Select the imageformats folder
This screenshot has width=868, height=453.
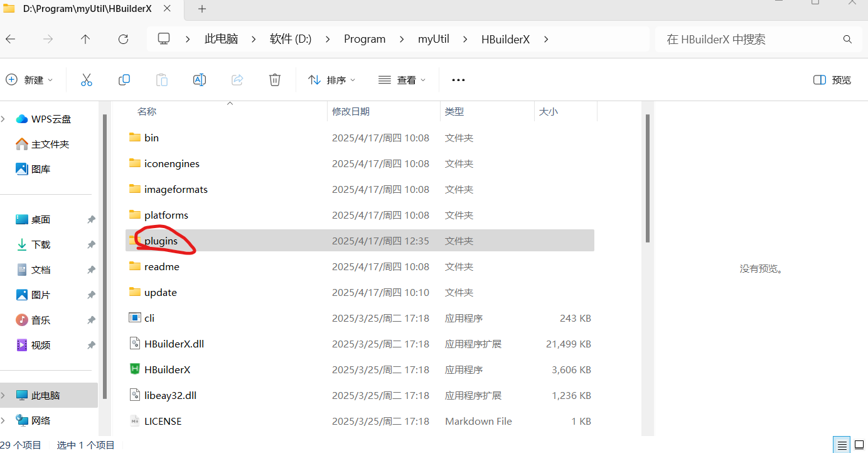pyautogui.click(x=360, y=189)
